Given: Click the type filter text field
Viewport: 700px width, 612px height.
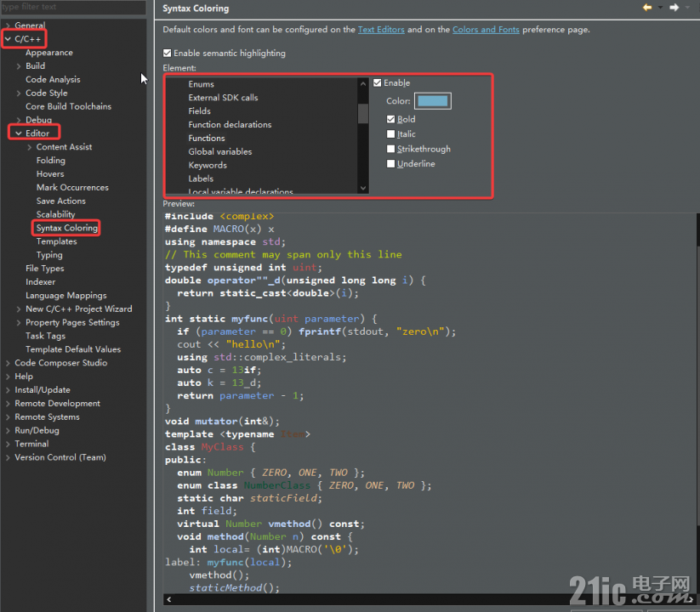Looking at the screenshot, I should 73,7.
